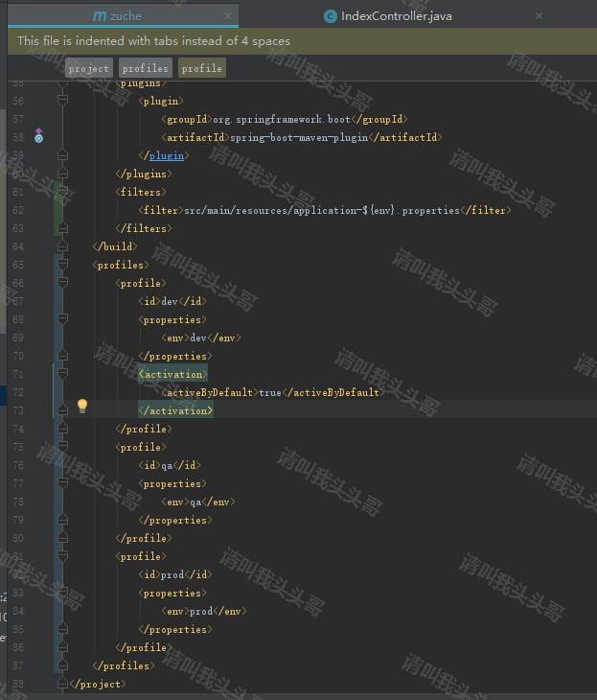The width and height of the screenshot is (597, 700).
Task: Click the closing project tag
Action: click(98, 684)
